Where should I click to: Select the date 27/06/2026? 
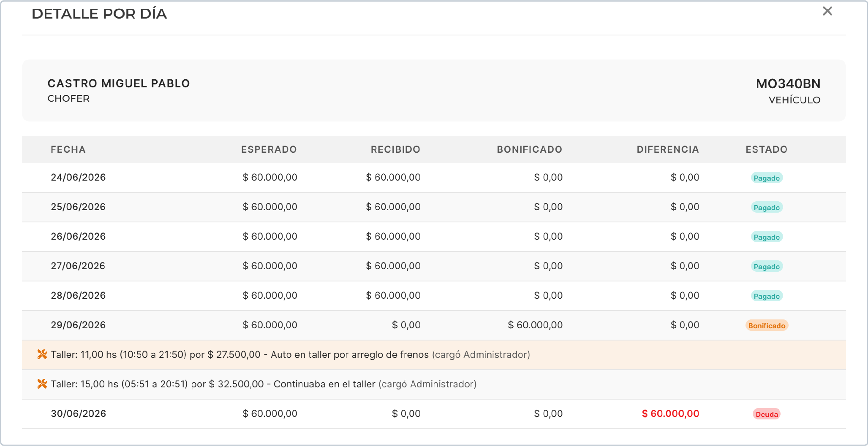pos(78,266)
